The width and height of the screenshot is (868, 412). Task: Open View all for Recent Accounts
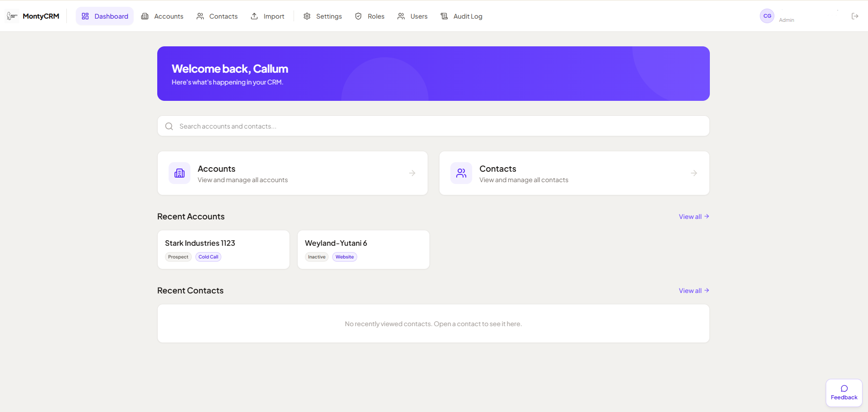point(693,216)
